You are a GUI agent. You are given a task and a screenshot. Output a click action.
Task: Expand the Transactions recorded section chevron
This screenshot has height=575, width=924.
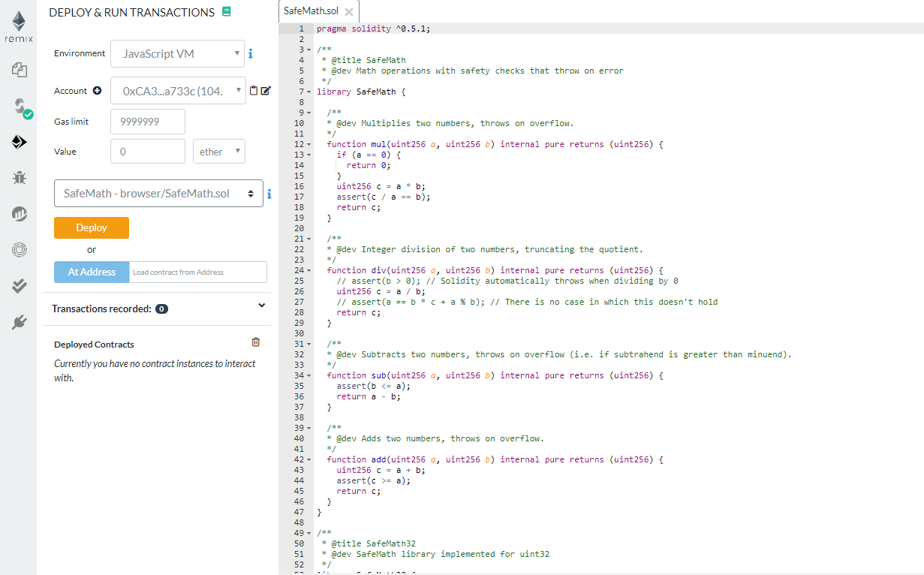click(x=262, y=306)
